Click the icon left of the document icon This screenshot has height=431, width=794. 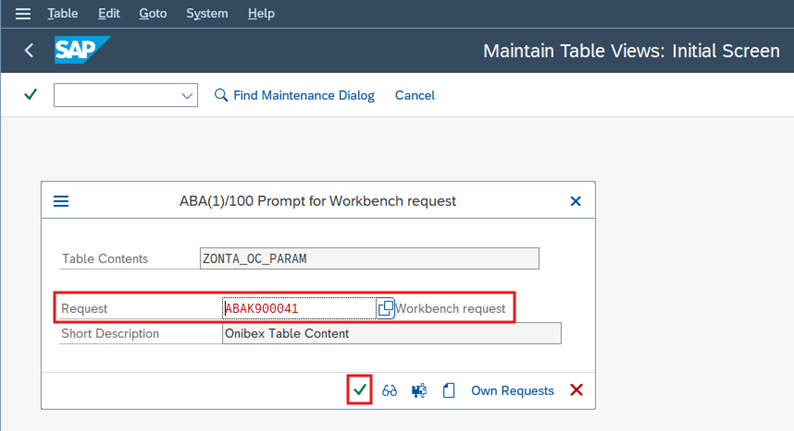tap(419, 390)
